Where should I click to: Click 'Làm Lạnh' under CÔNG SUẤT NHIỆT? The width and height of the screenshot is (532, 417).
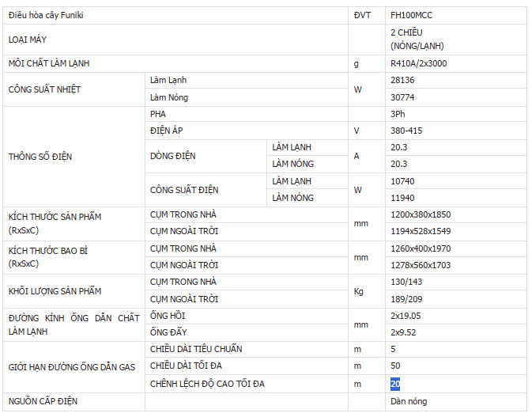click(x=168, y=80)
